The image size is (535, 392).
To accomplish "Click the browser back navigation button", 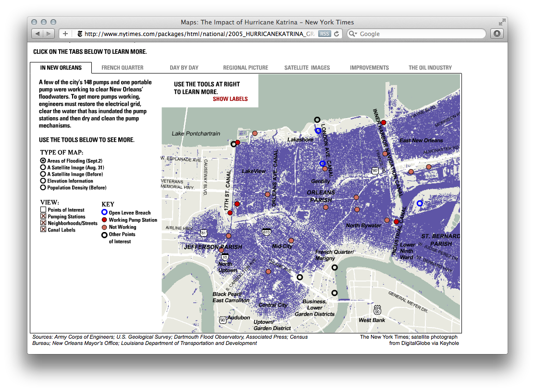I will coord(37,34).
